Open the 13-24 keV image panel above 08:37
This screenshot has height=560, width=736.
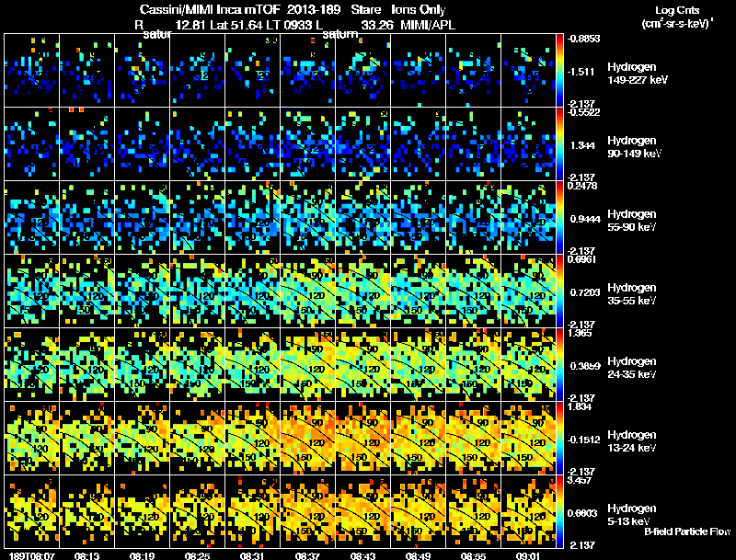[x=308, y=438]
